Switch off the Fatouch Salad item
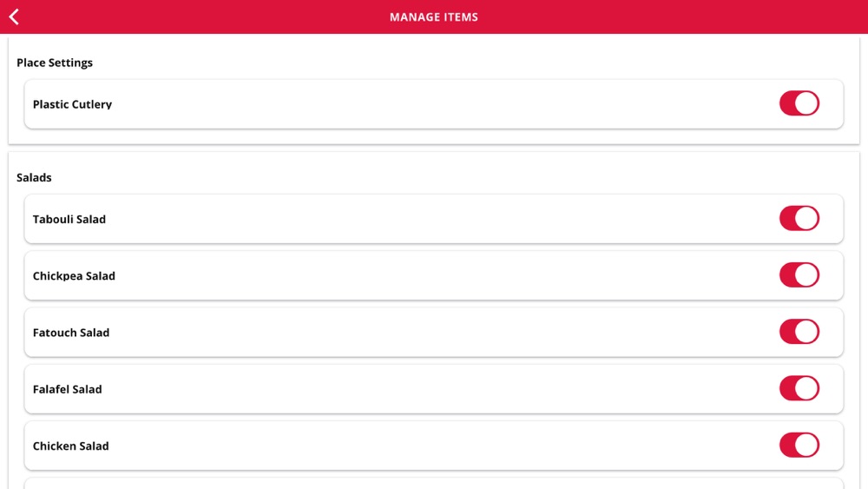The height and width of the screenshot is (489, 868). 799,332
